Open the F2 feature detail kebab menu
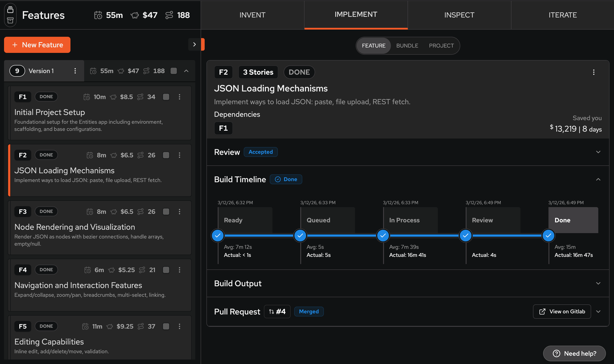Viewport: 614px width, 364px height. point(594,72)
